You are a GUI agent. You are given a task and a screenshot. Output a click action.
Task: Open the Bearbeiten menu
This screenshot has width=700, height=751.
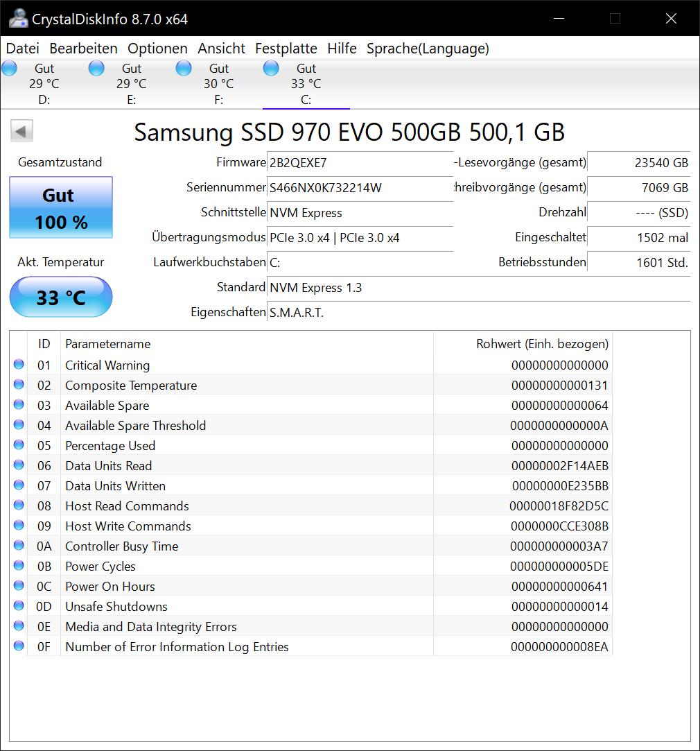(x=83, y=49)
